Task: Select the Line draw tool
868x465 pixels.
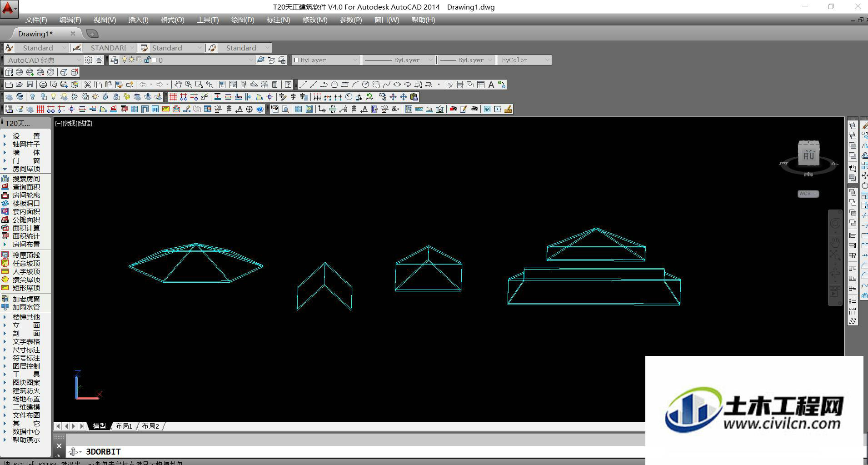Action: tap(303, 85)
